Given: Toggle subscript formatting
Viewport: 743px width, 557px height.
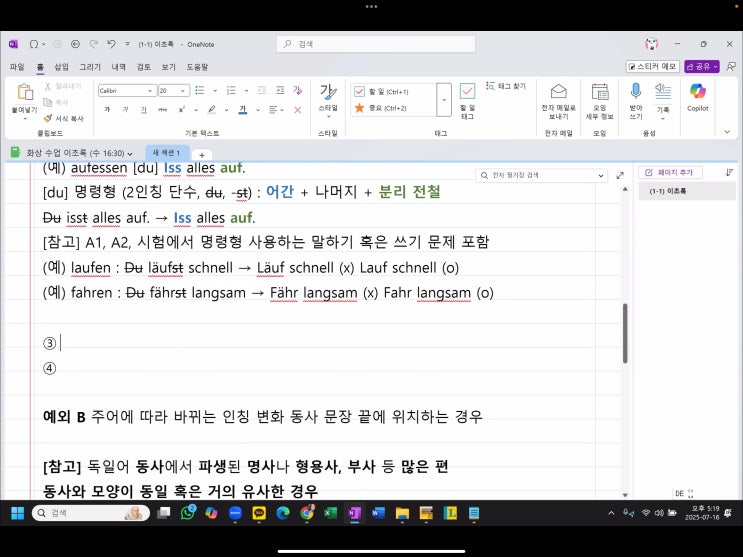Looking at the screenshot, I should (x=181, y=110).
